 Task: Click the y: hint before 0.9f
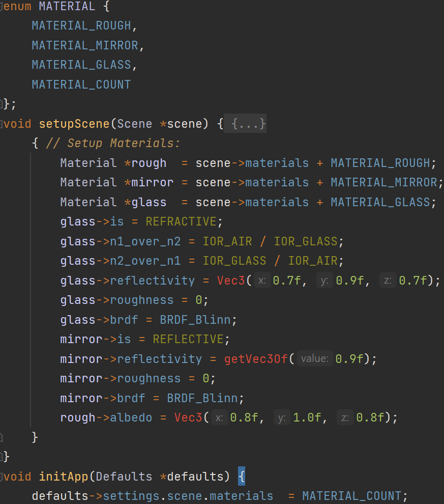(324, 281)
